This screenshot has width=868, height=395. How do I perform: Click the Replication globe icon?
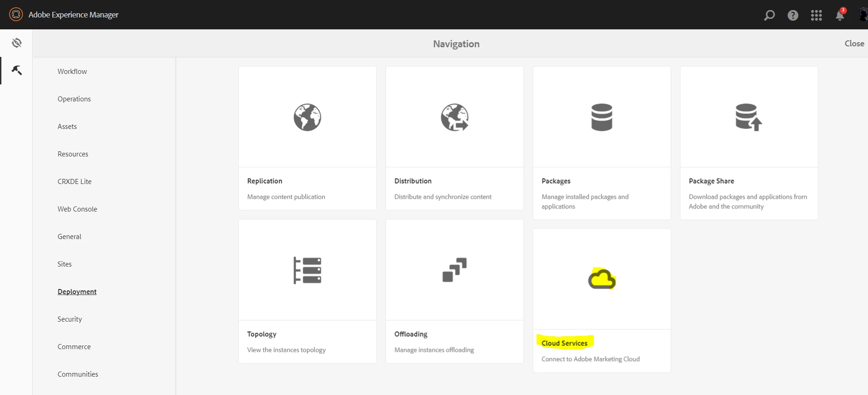[x=308, y=117]
